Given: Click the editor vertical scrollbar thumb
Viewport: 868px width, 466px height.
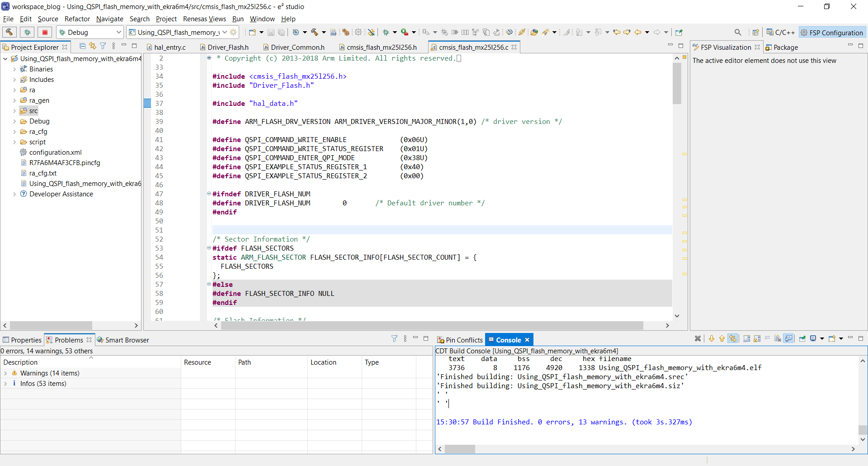Looking at the screenshot, I should click(677, 83).
